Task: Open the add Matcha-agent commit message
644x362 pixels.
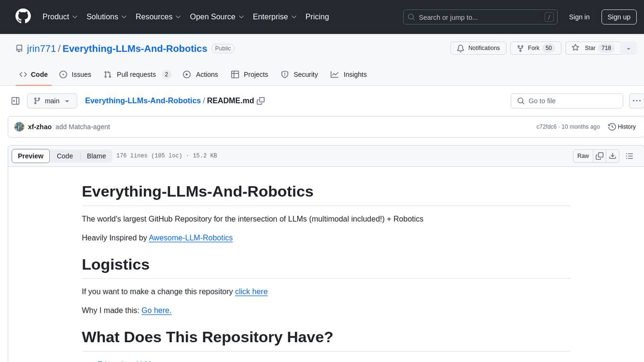Action: [x=82, y=127]
